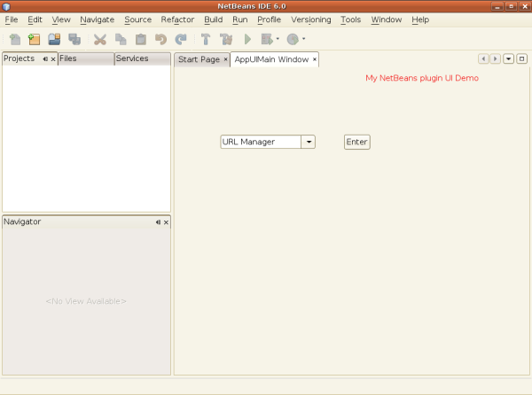The width and height of the screenshot is (532, 395).
Task: Switch to the Files tab
Action: pyautogui.click(x=86, y=58)
